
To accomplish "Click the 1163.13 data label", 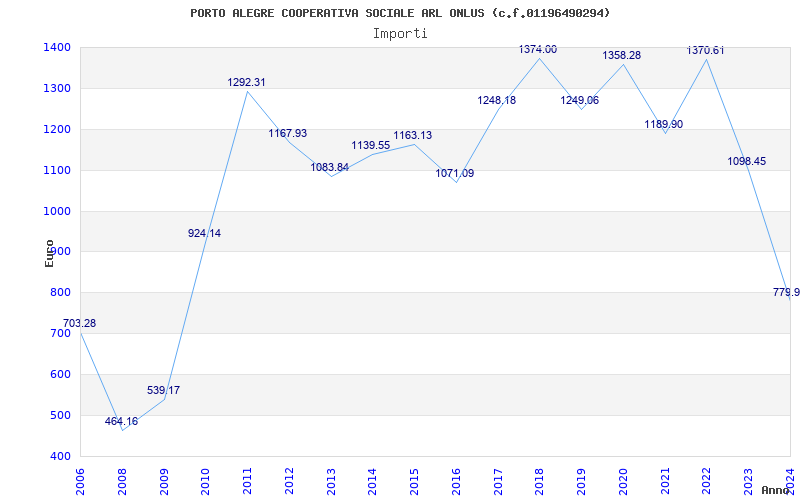I will 413,135.
